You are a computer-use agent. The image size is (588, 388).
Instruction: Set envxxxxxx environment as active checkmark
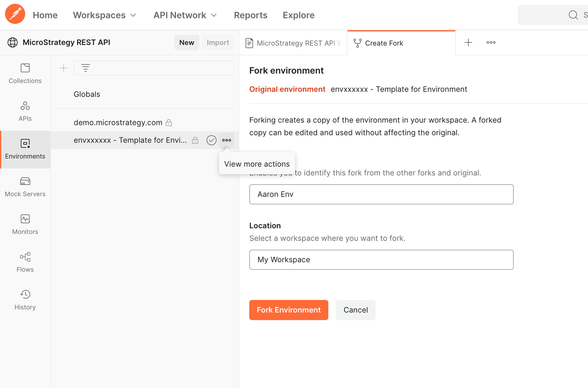211,140
